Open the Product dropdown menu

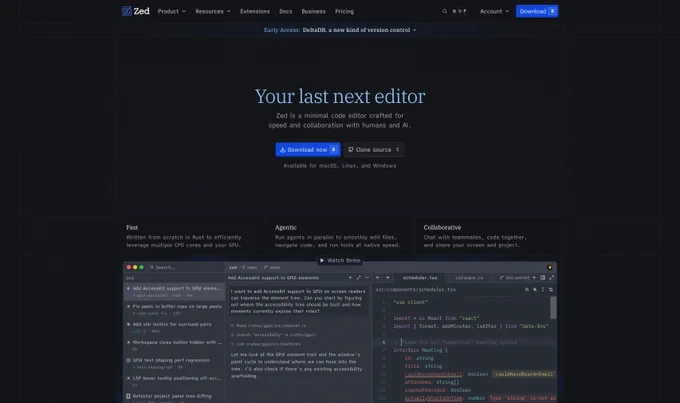[172, 11]
